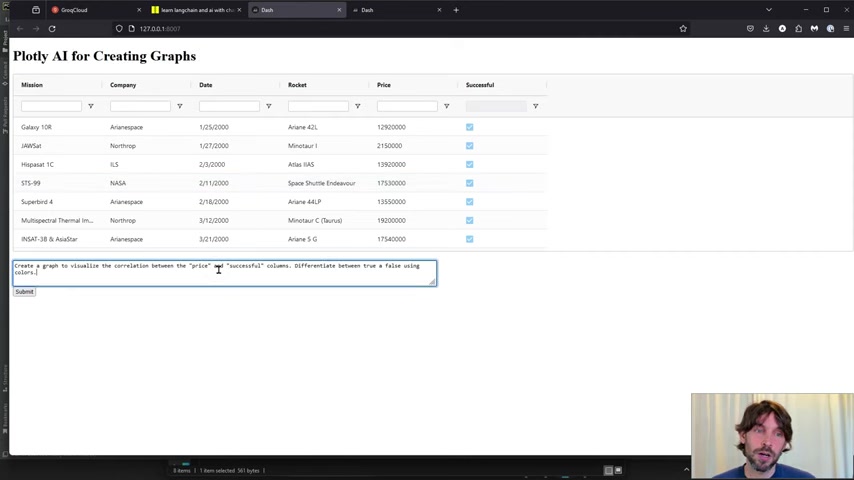Submit the graph prompt

coord(25,292)
